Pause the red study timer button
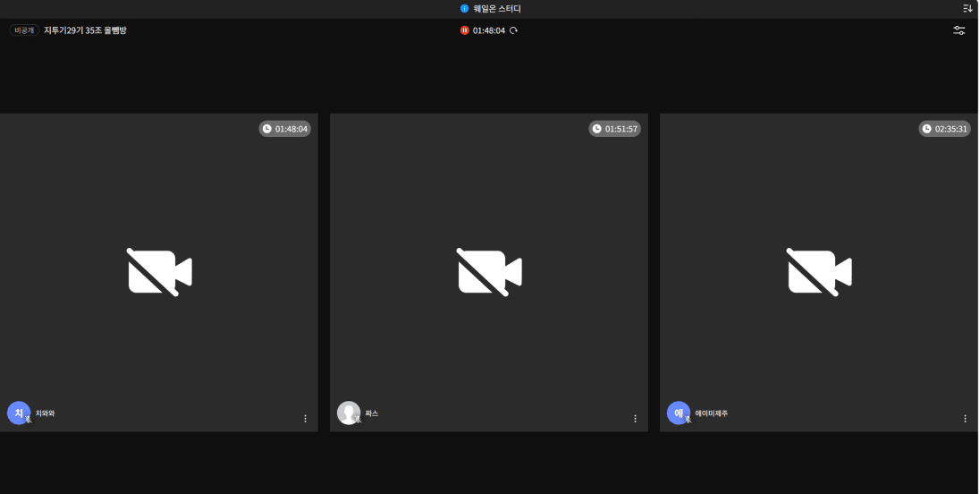 point(464,30)
